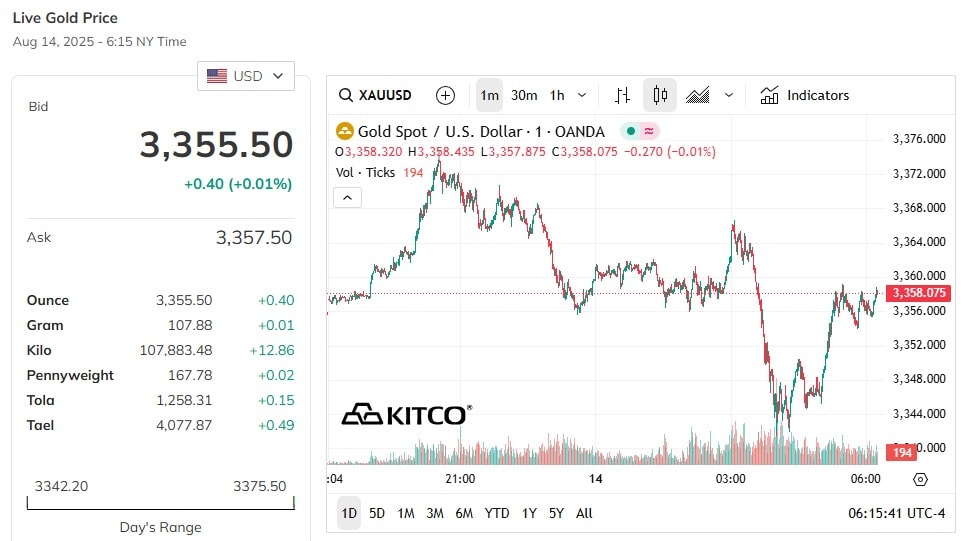Collapse the indicator legend arrow
This screenshot has height=541, width=966.
coord(347,198)
